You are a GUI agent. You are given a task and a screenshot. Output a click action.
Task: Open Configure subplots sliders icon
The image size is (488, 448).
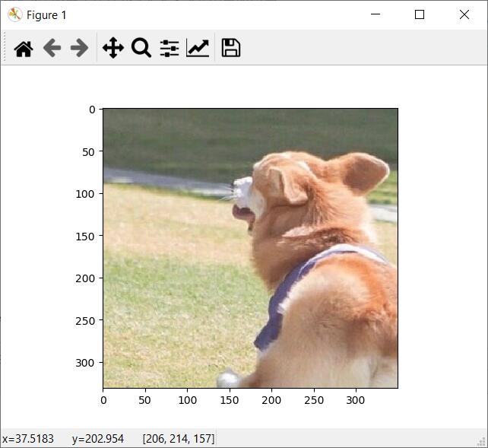click(x=170, y=48)
